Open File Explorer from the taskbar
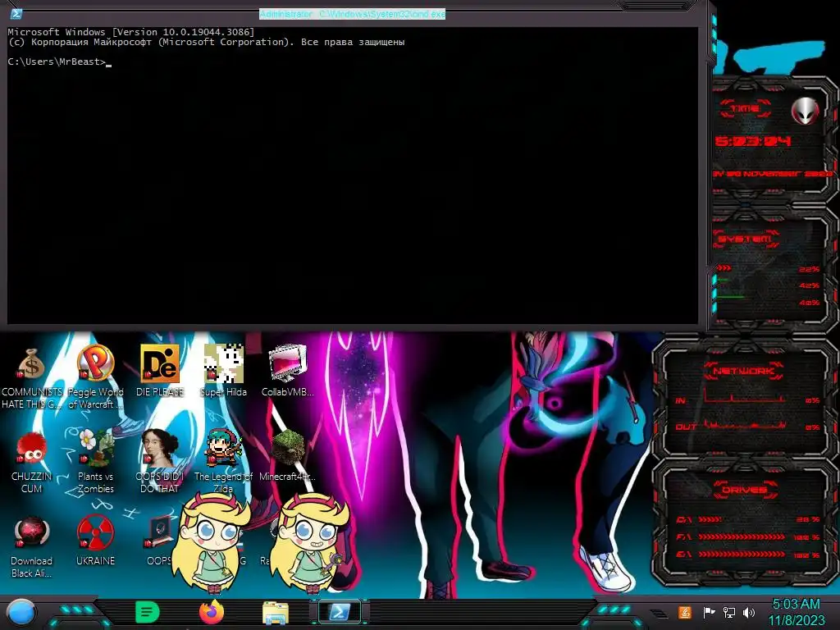The height and width of the screenshot is (630, 840). coord(276,613)
